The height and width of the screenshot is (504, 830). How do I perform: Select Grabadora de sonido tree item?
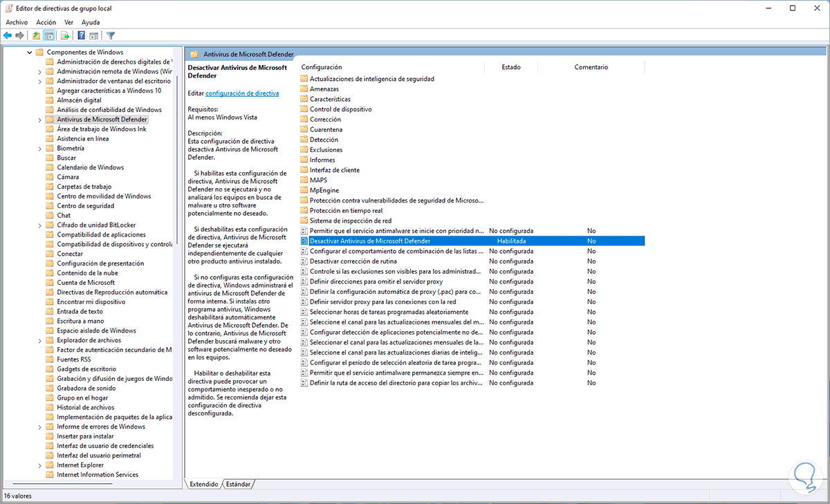86,388
